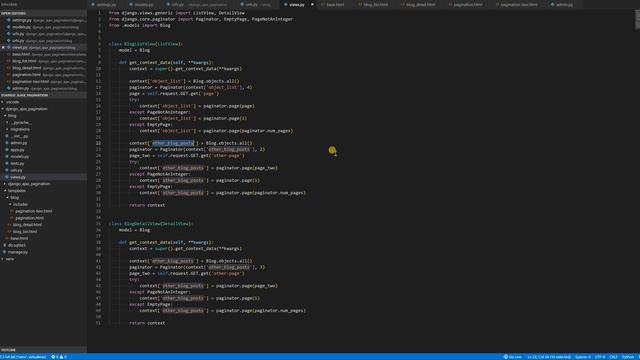The image size is (640, 360).
Task: Switch to the admin.py editor tab
Action: click(x=564, y=4)
